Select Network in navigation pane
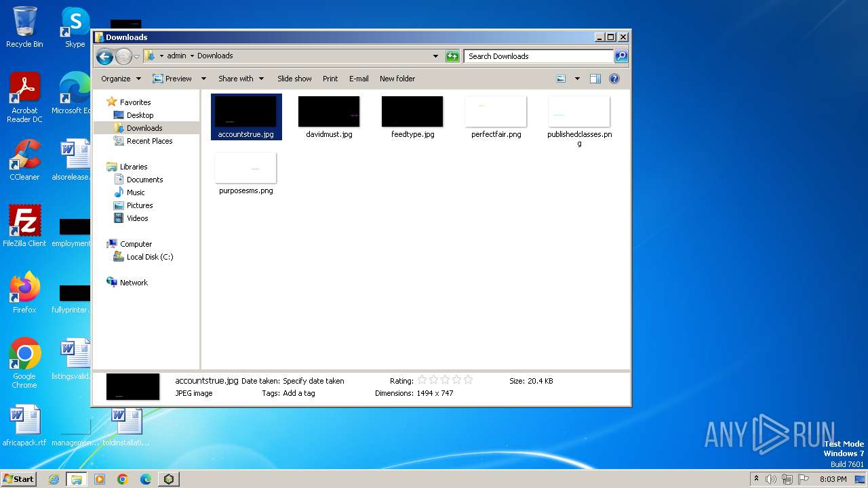Viewport: 868px width, 488px height. click(134, 283)
